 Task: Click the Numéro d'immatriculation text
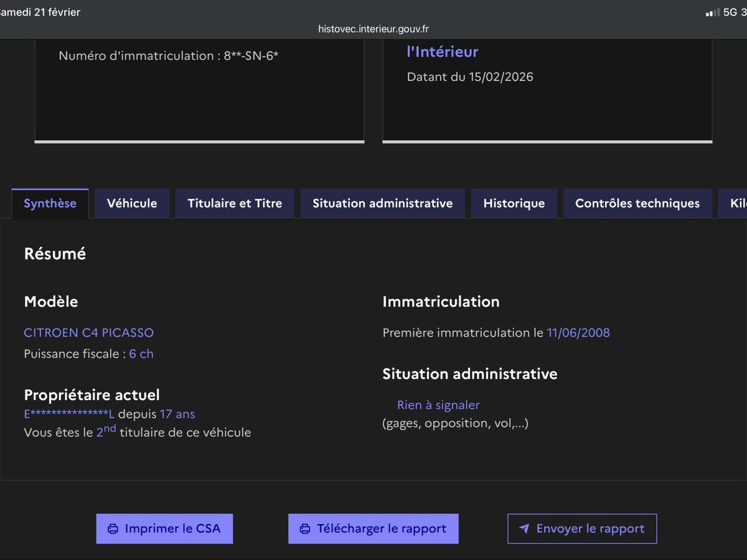168,56
